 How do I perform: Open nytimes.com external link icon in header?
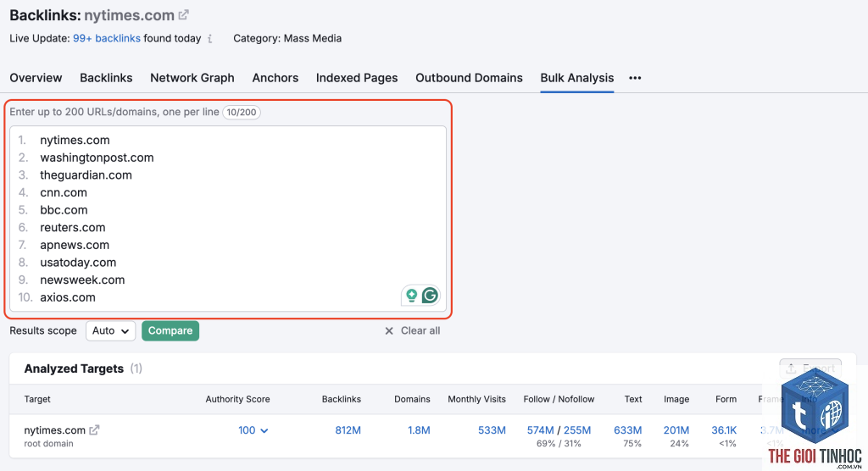point(183,15)
